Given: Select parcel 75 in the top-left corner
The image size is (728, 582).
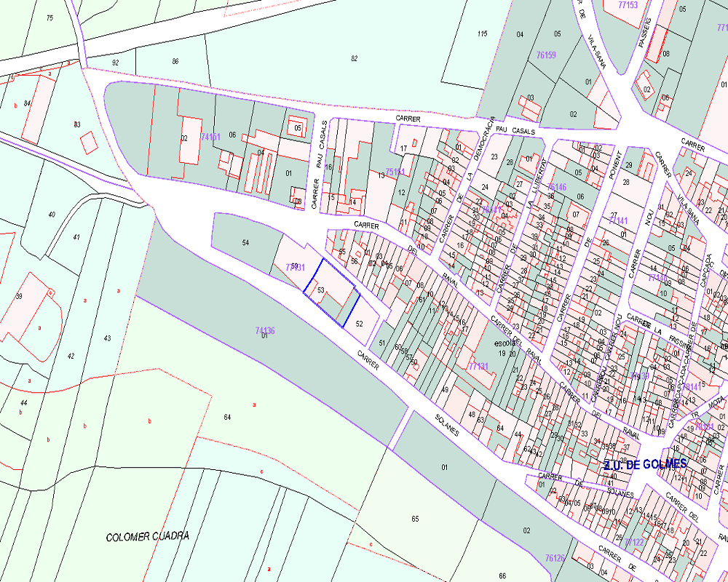Looking at the screenshot, I should coord(50,17).
